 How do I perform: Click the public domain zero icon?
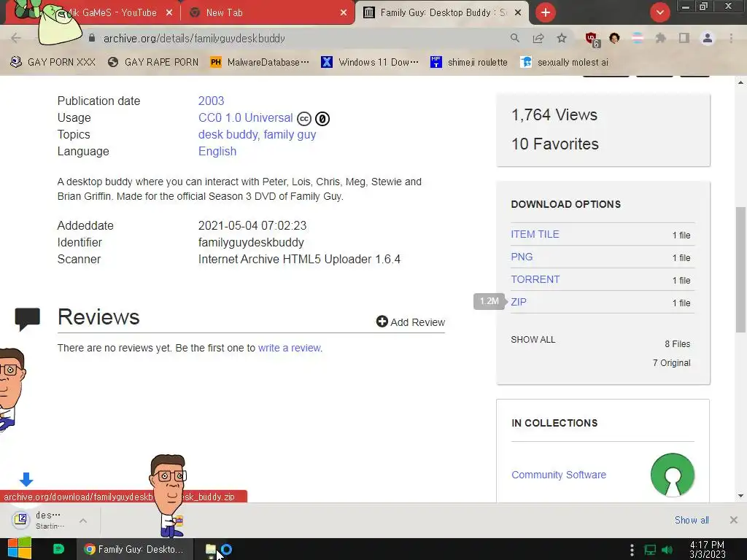322,119
